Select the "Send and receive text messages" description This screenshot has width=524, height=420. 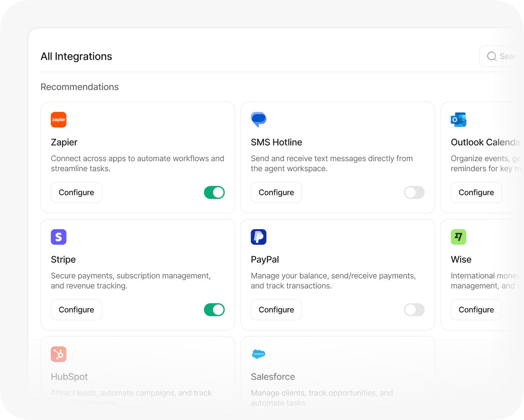331,163
